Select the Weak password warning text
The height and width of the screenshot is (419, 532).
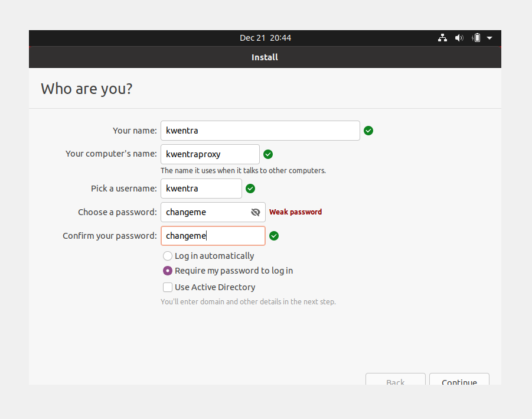295,212
